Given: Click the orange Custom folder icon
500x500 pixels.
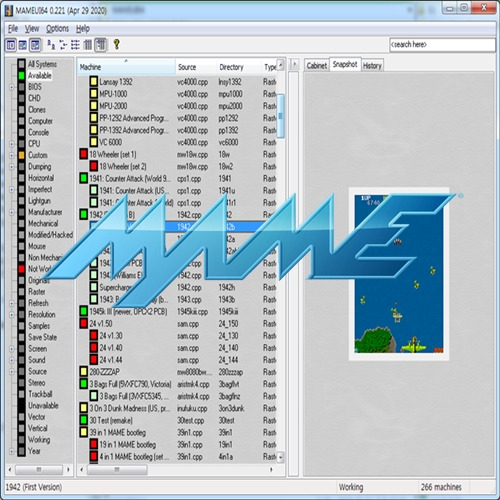Looking at the screenshot, I should 22,155.
